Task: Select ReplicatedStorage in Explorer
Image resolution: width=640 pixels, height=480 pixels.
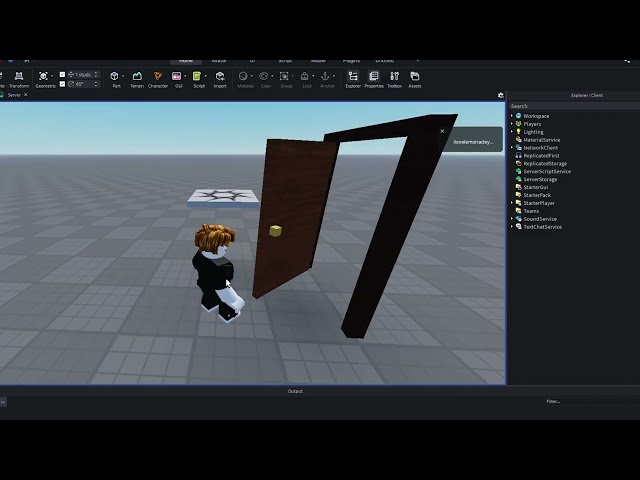Action: coord(545,163)
